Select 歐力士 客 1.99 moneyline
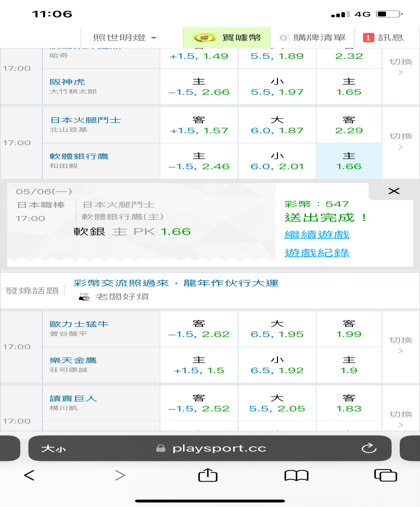Image resolution: width=420 pixels, height=507 pixels. [x=349, y=329]
